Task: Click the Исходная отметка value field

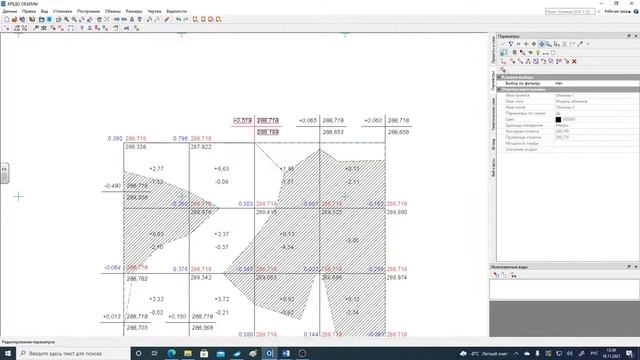Action: (596, 131)
